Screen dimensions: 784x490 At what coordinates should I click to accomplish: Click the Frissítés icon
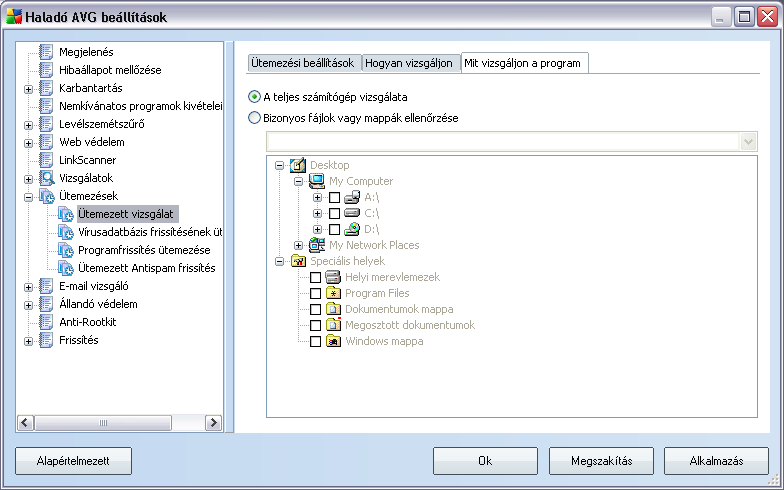[46, 340]
